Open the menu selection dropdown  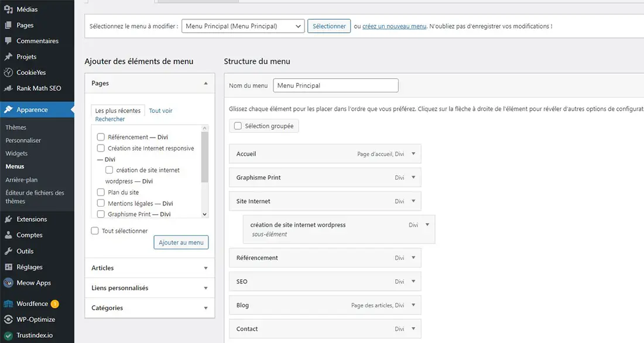pos(243,26)
